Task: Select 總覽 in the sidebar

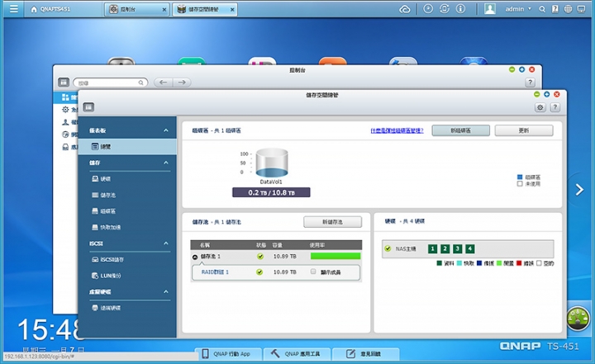Action: pyautogui.click(x=127, y=146)
